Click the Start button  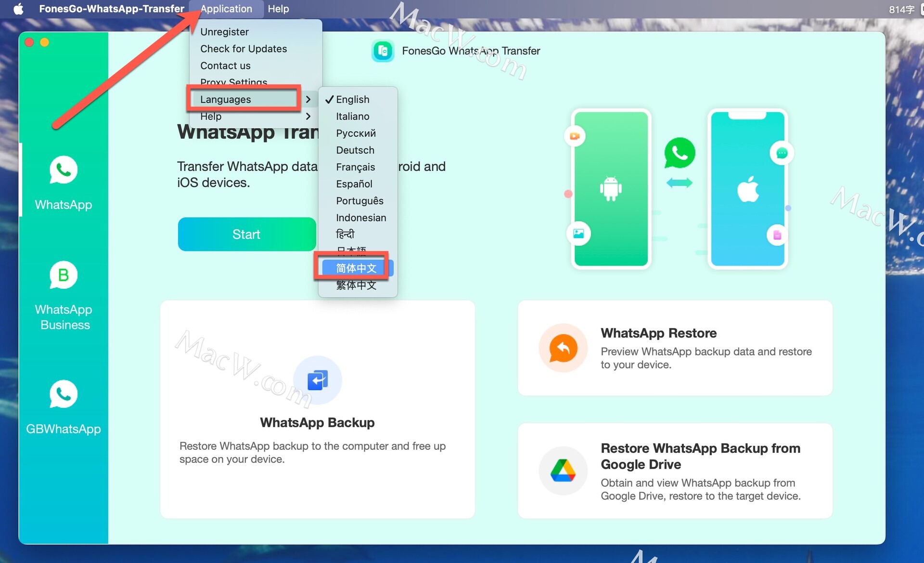tap(247, 234)
